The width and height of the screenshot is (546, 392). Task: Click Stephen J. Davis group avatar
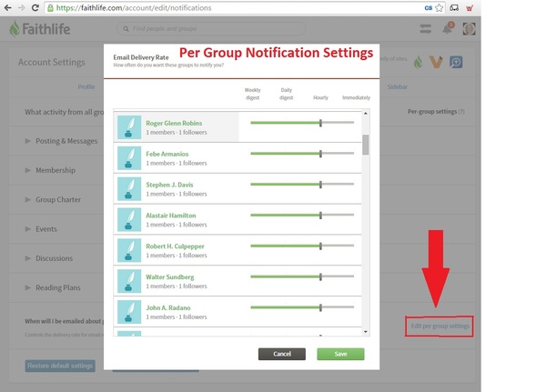click(x=129, y=188)
